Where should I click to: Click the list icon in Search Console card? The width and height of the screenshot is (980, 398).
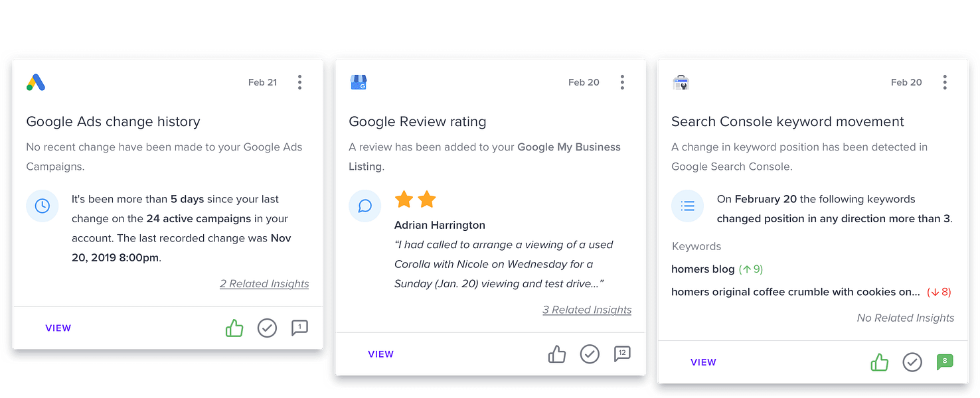click(x=687, y=206)
